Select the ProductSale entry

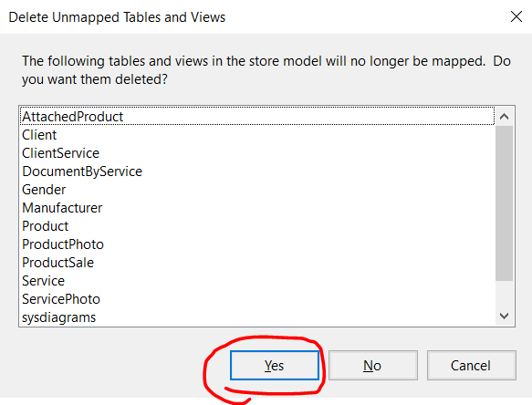(257, 263)
